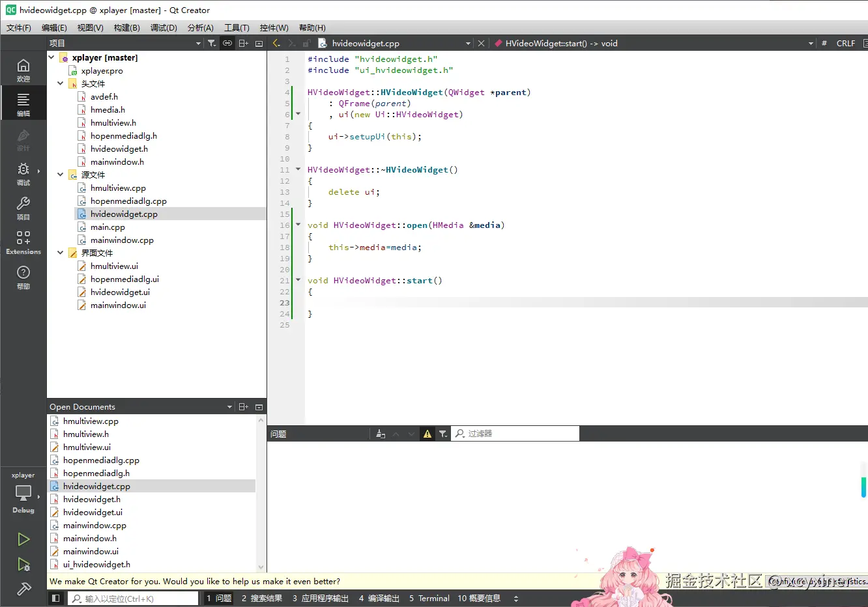Click the Build hammer icon
The width and height of the screenshot is (868, 607).
[x=23, y=589]
